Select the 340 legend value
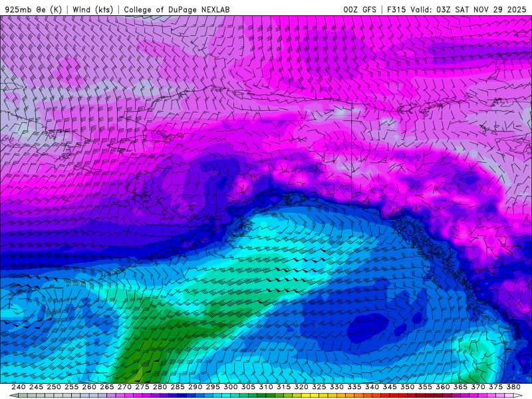Image resolution: width=532 pixels, height=399 pixels. click(x=372, y=387)
